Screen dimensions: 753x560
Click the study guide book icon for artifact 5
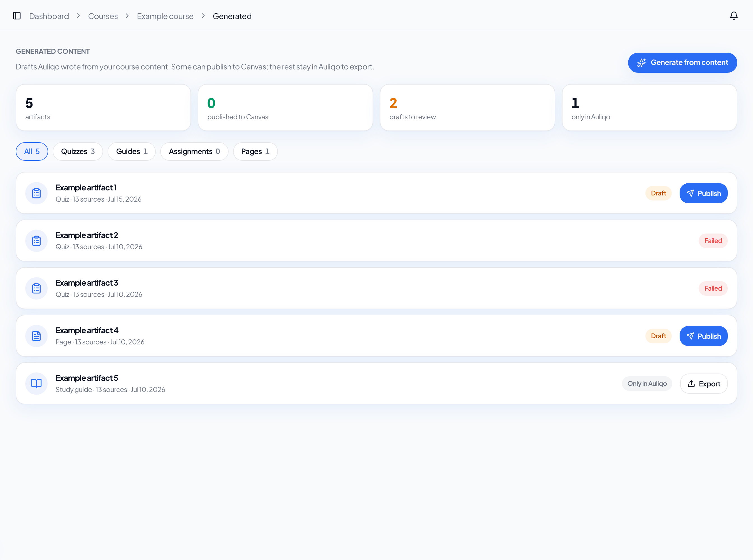(x=36, y=384)
